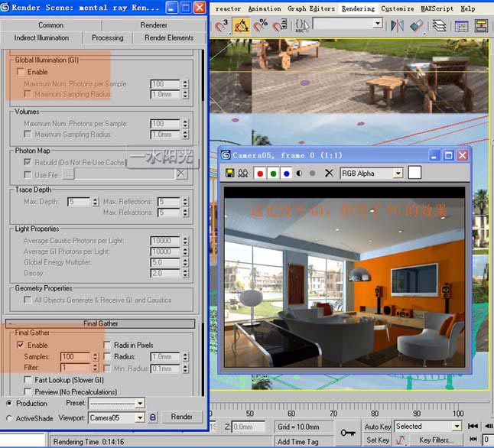Check Radii in Pixels option

coord(107,345)
